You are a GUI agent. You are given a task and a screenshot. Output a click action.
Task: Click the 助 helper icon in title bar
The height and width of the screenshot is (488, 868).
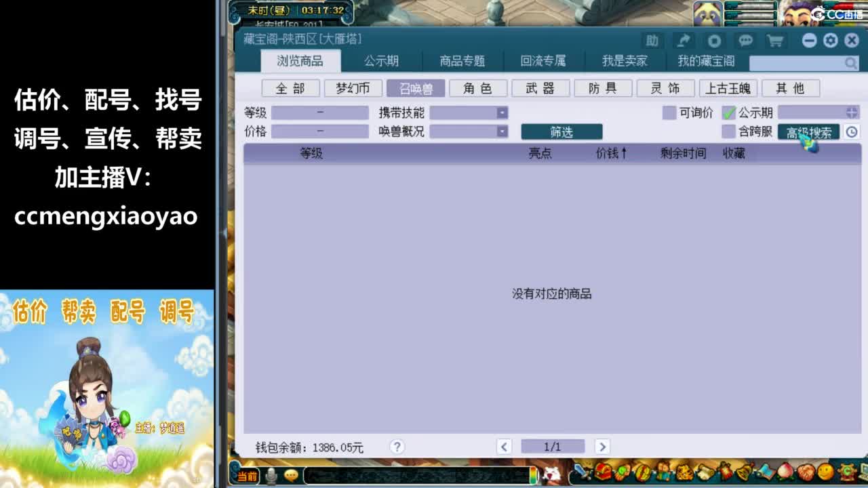(x=652, y=41)
